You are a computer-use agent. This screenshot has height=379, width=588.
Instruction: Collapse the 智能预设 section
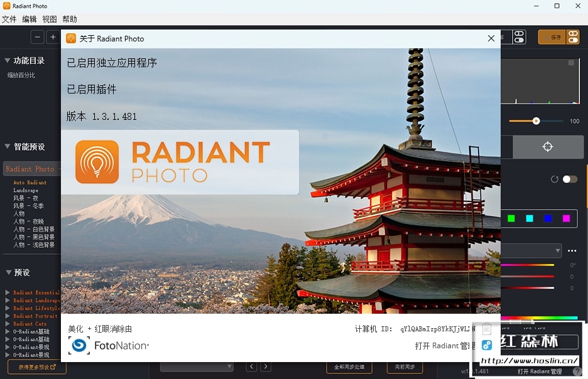[x=7, y=146]
